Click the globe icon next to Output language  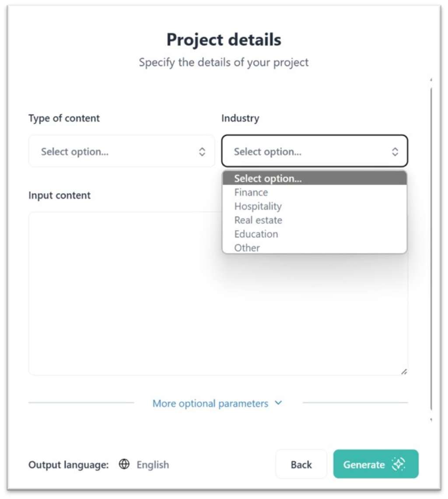coord(124,465)
